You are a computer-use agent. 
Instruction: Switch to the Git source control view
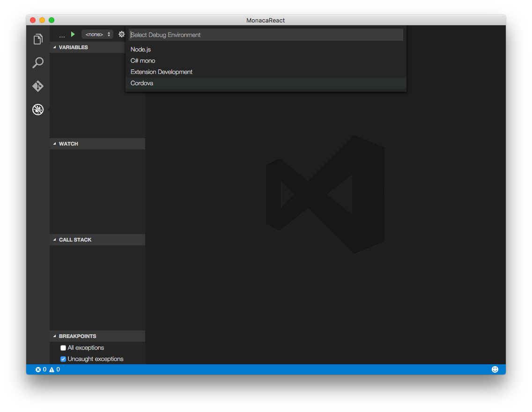38,86
